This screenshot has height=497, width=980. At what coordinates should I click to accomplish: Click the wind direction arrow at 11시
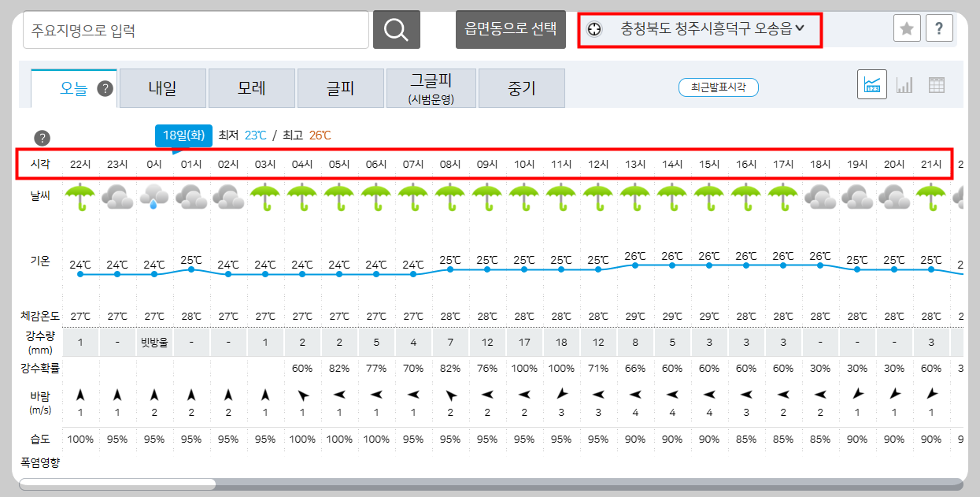click(x=561, y=394)
